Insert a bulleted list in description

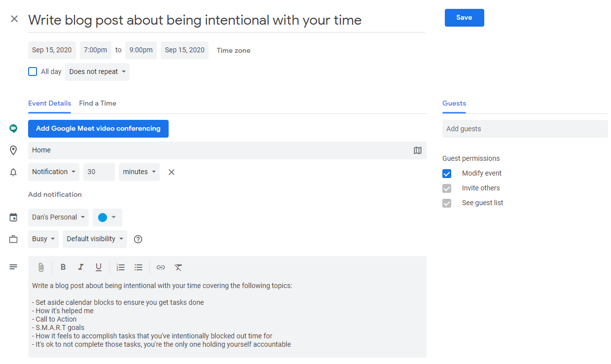coord(139,267)
